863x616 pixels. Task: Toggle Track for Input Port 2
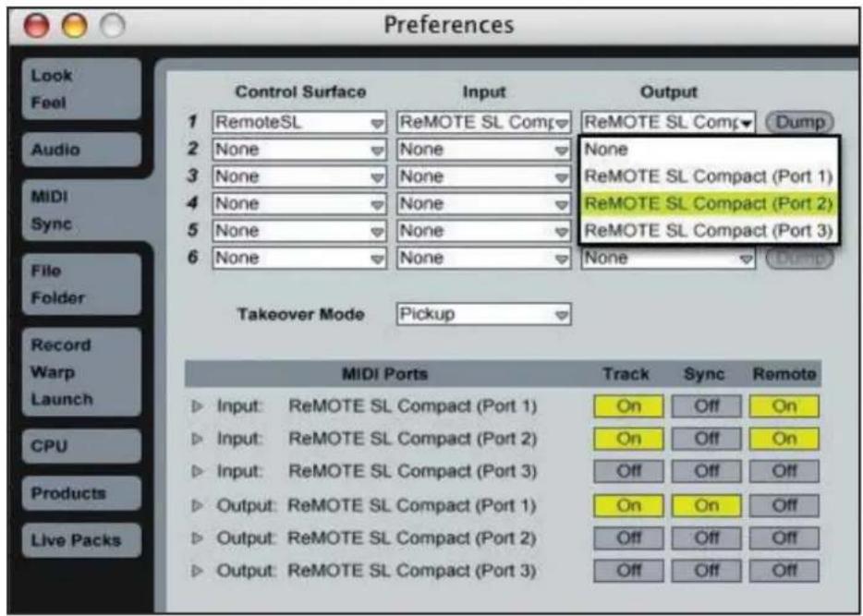point(628,439)
